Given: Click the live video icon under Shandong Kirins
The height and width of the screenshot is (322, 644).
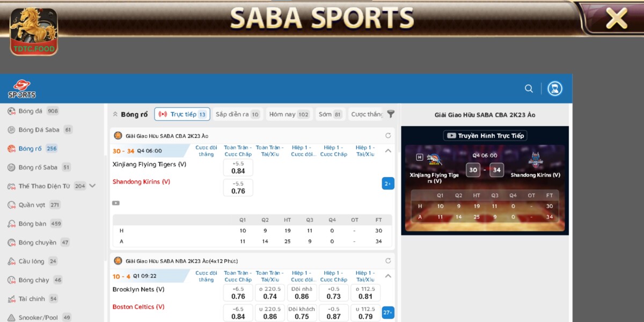Looking at the screenshot, I should pos(116,203).
